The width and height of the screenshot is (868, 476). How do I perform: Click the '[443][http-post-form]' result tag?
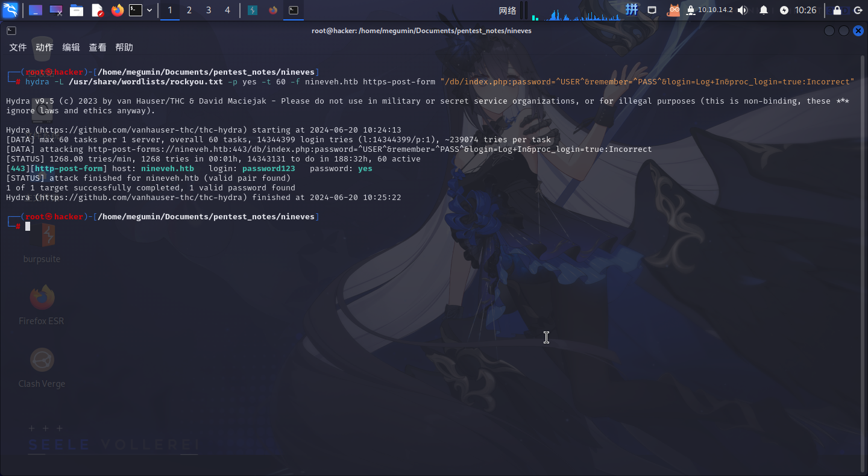[57, 169]
